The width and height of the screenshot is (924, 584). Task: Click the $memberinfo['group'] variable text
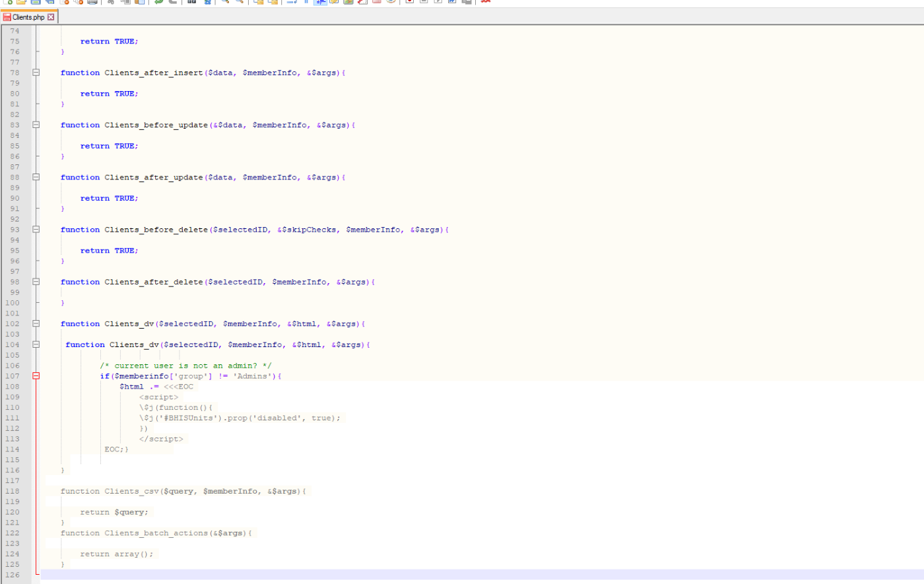[163, 376]
